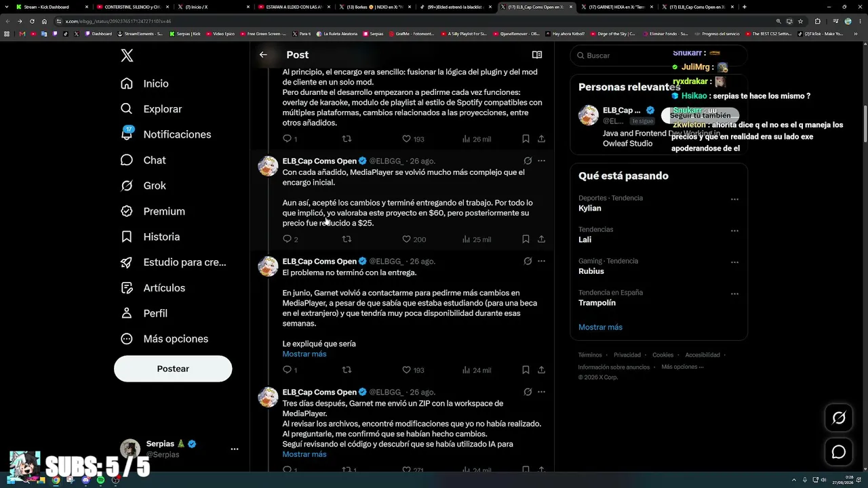This screenshot has width=868, height=488.
Task: Open the Kylian trending topic
Action: click(658, 203)
